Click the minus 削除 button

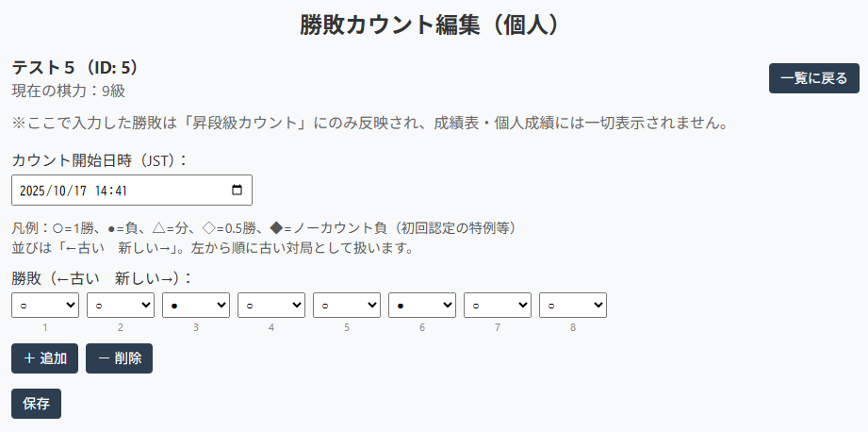pos(119,358)
